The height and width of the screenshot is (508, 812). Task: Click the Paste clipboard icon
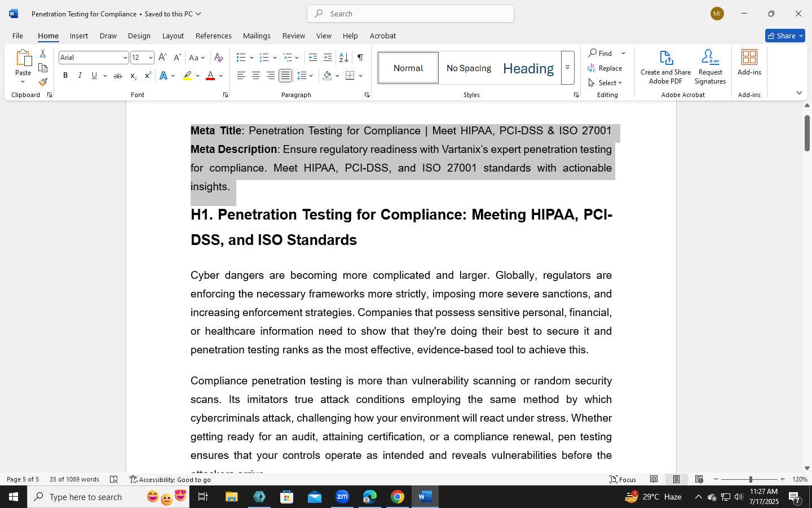pyautogui.click(x=23, y=58)
